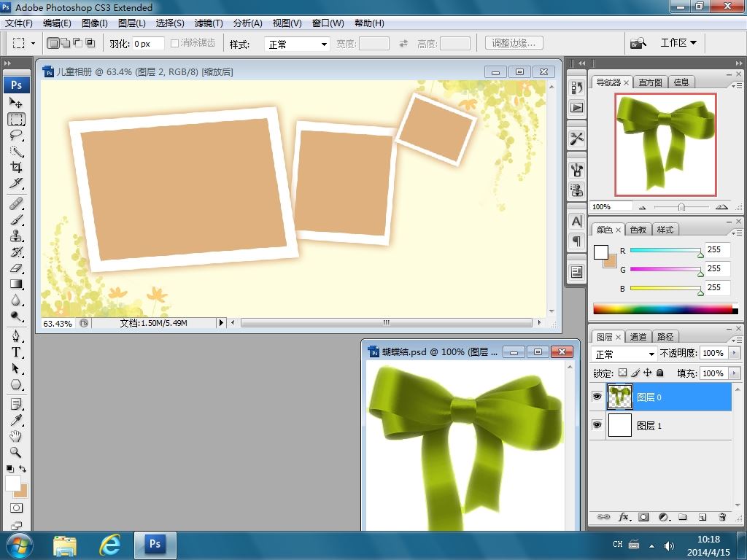Delete layer using trash icon
Screen dimensions: 747x560
coord(722,517)
